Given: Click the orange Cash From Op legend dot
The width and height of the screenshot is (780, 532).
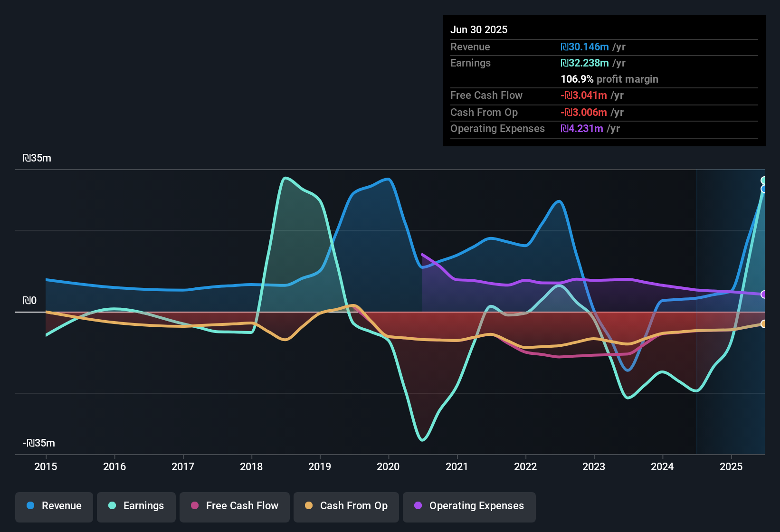Looking at the screenshot, I should point(309,506).
